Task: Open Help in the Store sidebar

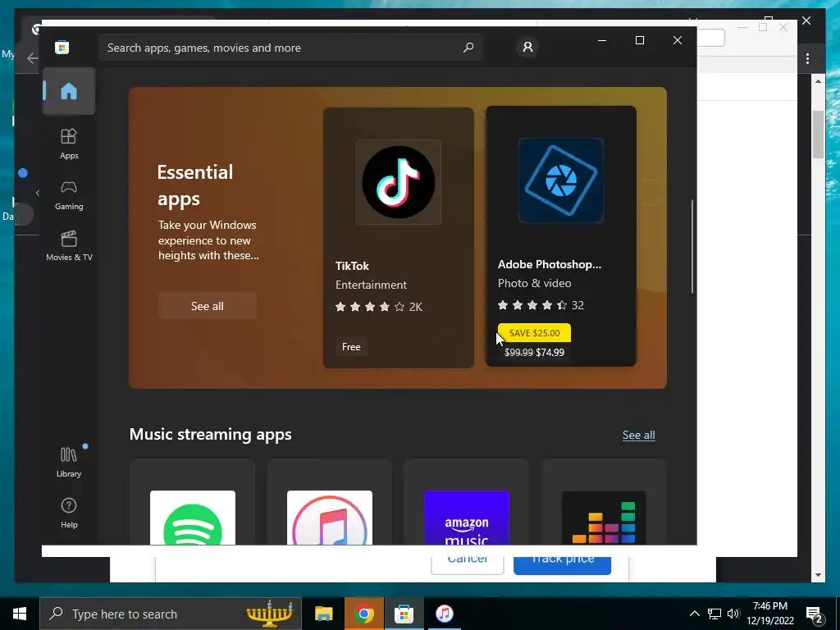Action: click(69, 513)
